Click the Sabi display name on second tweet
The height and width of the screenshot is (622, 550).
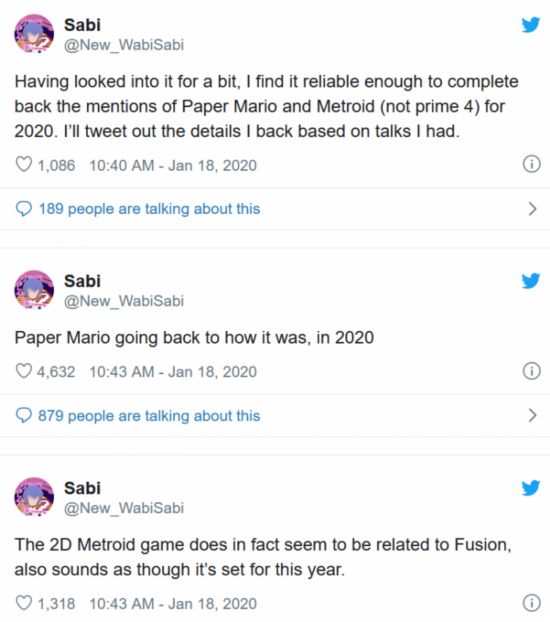click(x=82, y=281)
